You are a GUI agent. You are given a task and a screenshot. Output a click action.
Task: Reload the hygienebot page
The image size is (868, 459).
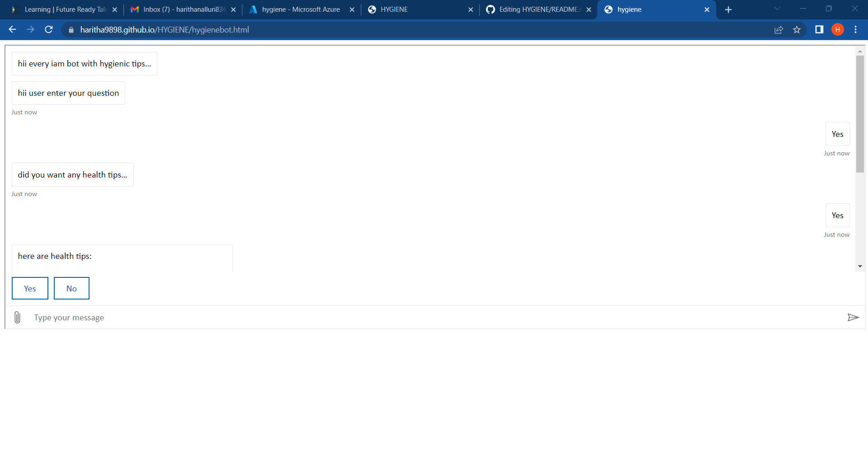click(x=49, y=30)
